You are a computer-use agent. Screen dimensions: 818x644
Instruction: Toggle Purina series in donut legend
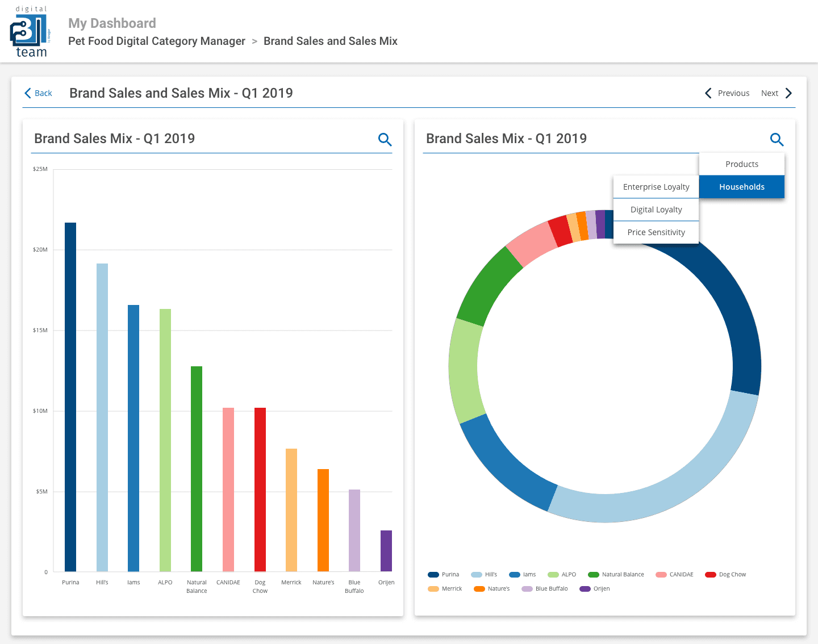tap(444, 575)
